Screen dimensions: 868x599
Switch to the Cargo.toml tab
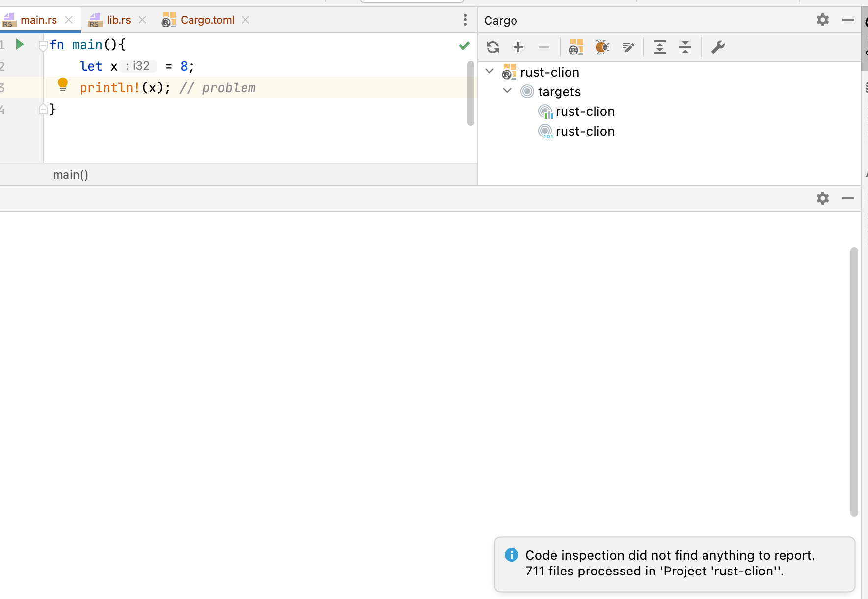(x=207, y=20)
